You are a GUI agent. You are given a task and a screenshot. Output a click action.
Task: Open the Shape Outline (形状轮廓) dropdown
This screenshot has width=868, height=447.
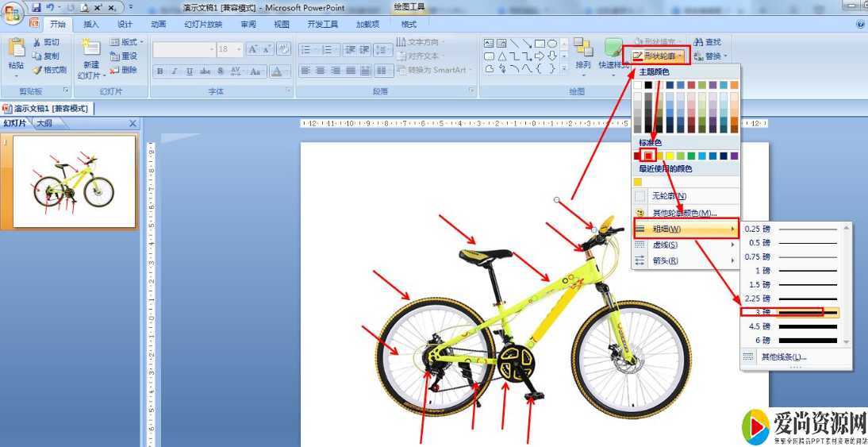[657, 56]
